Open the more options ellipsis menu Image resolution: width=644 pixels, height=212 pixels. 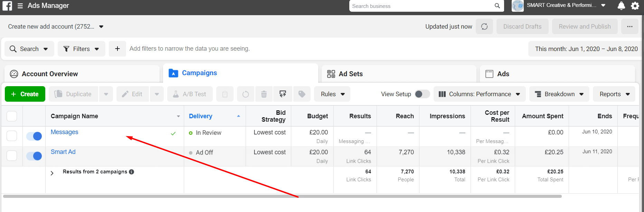click(x=630, y=27)
